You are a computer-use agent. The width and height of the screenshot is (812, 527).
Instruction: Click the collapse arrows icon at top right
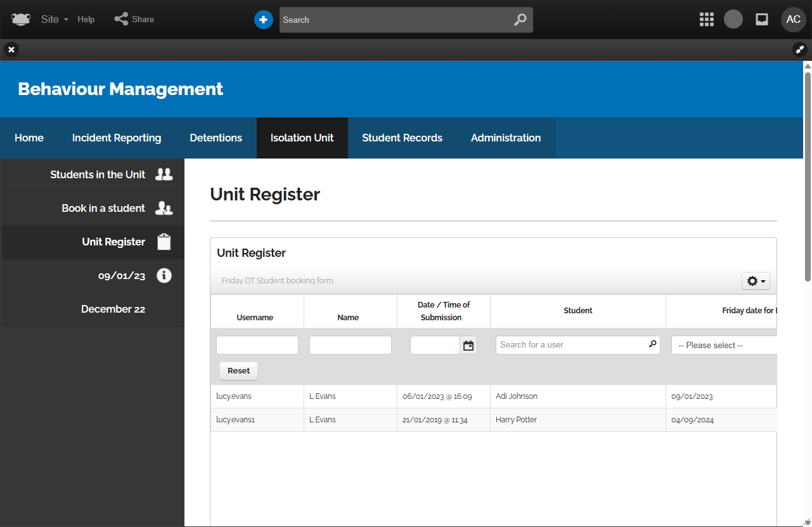(800, 49)
